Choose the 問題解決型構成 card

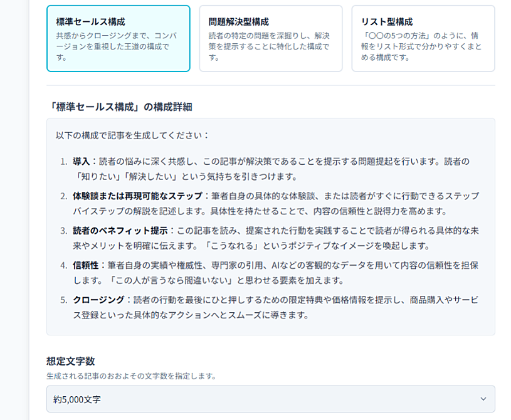(x=271, y=38)
